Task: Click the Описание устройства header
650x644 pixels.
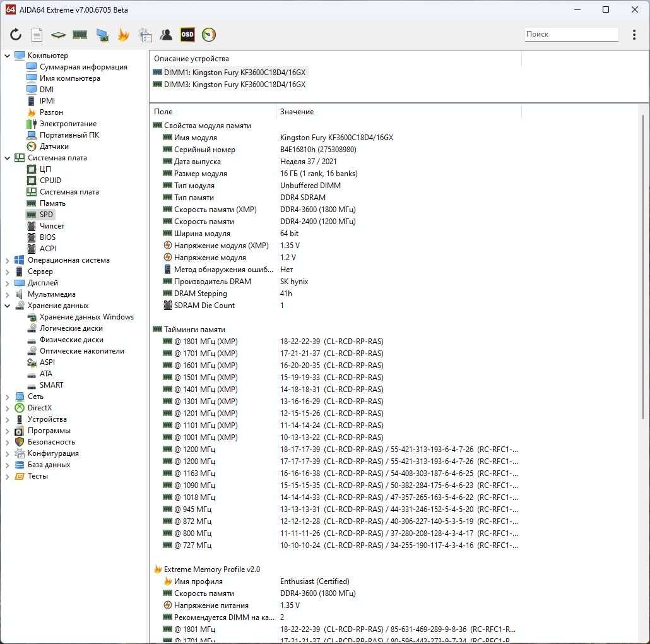Action: point(335,59)
